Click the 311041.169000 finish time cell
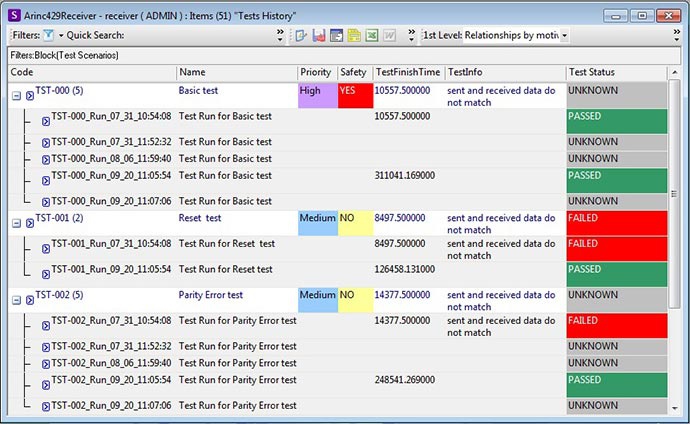690x424 pixels. point(405,175)
